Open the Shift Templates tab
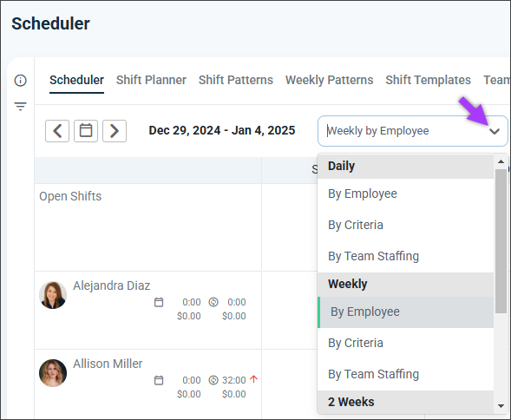Image resolution: width=511 pixels, height=420 pixels. point(429,80)
